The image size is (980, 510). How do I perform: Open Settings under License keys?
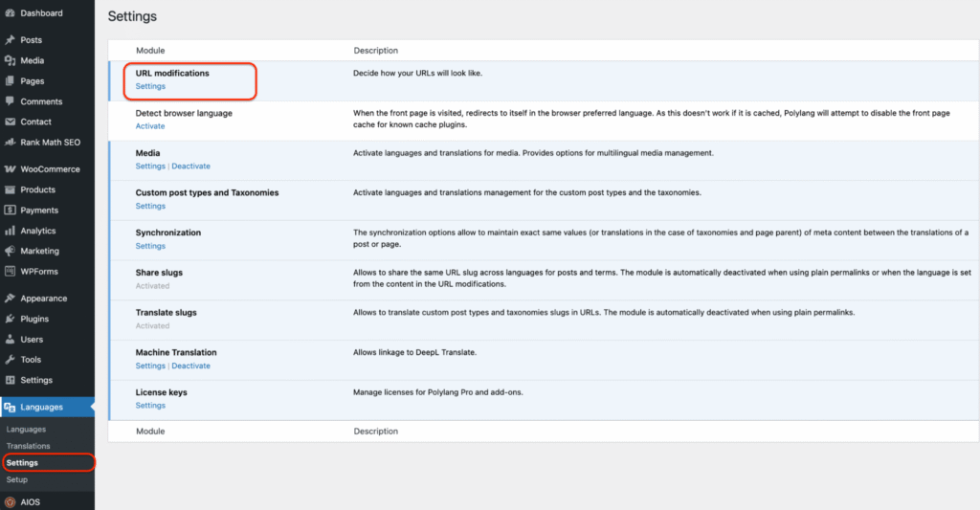(150, 406)
